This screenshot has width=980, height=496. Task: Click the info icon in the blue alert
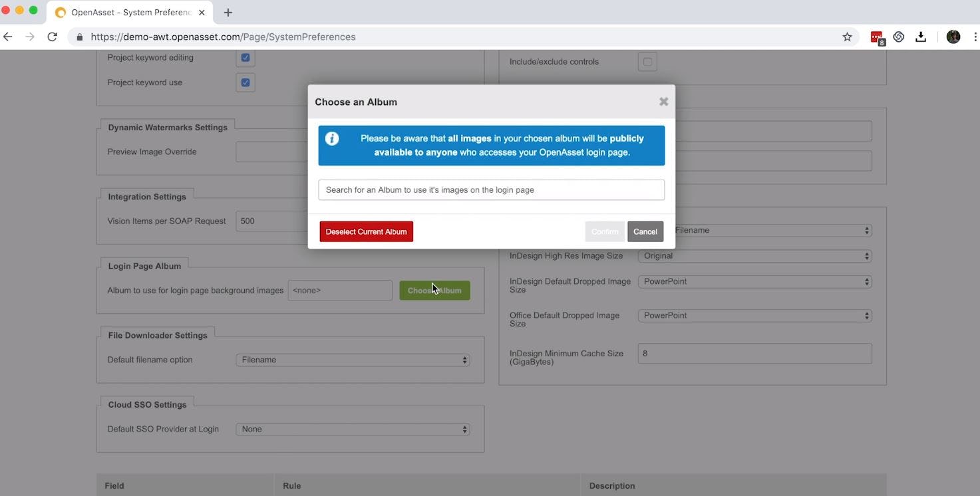[332, 138]
